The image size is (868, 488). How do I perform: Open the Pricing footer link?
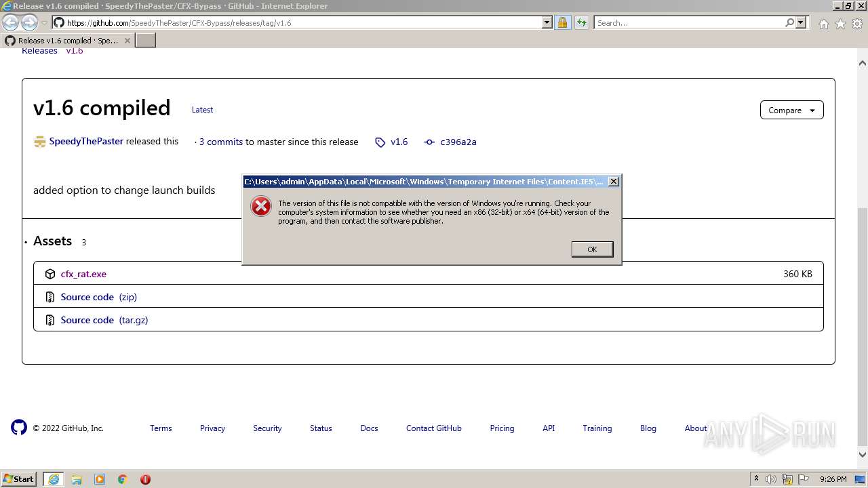pos(502,428)
